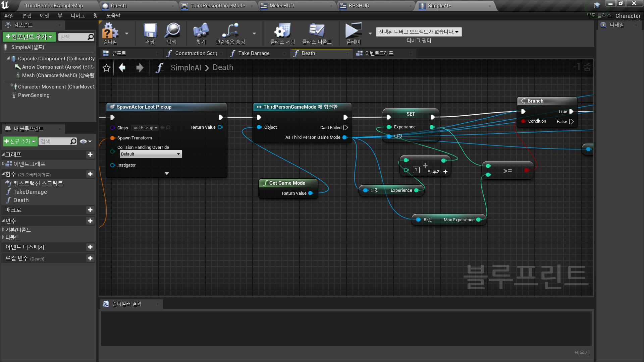Open the Find (찾기) binoculars tool
The image size is (644, 362).
[x=201, y=31]
